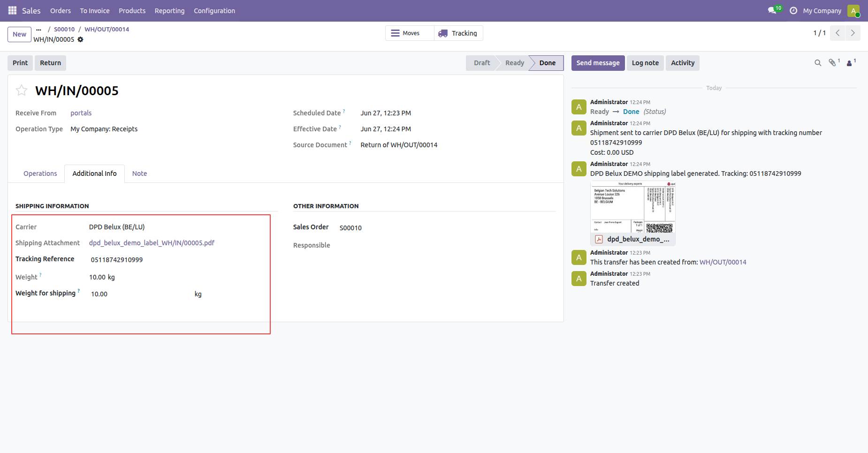Open WH/OUT/00014 link in chatter message

click(x=723, y=262)
